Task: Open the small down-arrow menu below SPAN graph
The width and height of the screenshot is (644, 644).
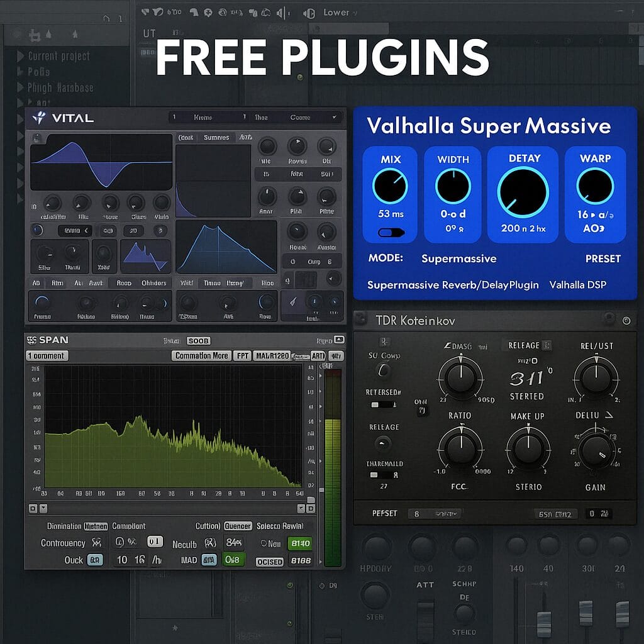Action: [43, 508]
